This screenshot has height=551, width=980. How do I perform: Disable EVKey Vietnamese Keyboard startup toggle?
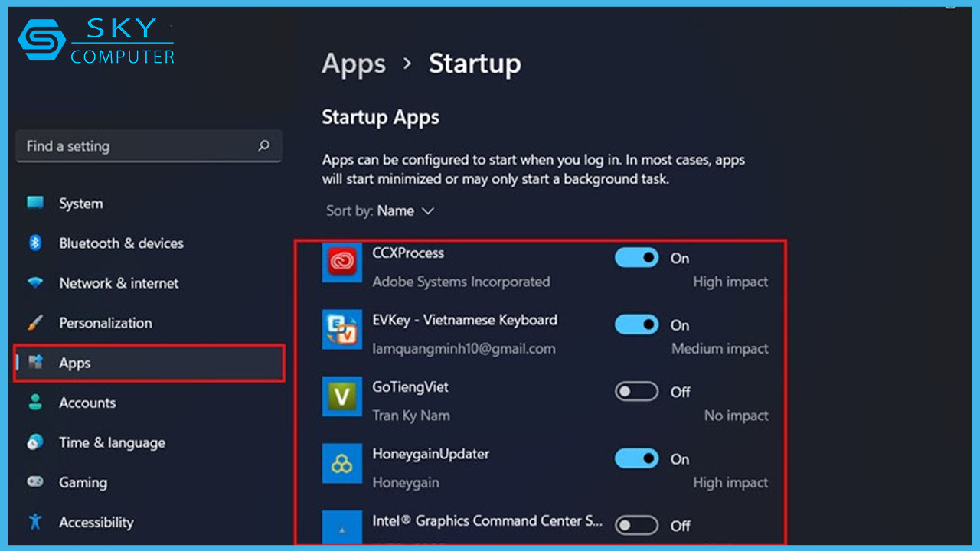pos(636,324)
